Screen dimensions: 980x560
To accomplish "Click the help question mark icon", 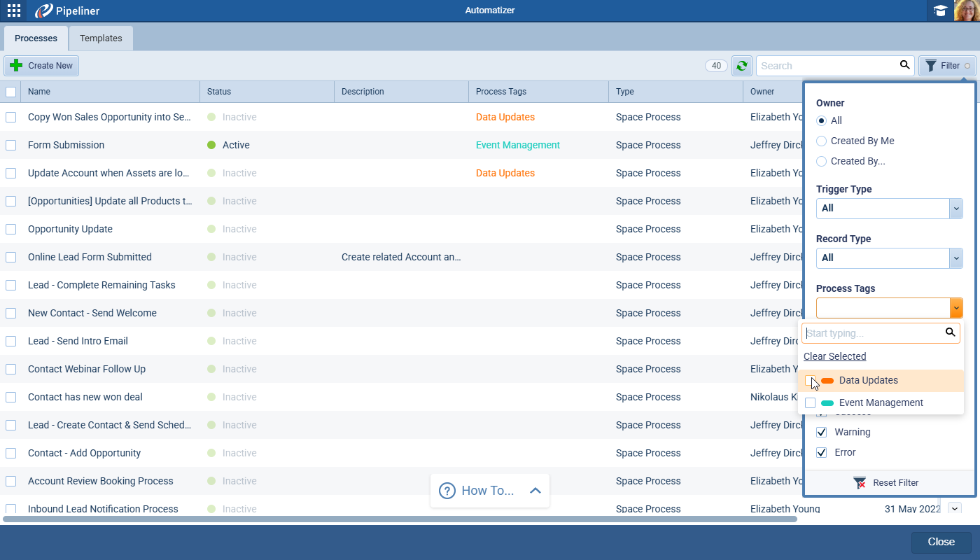I will click(447, 491).
